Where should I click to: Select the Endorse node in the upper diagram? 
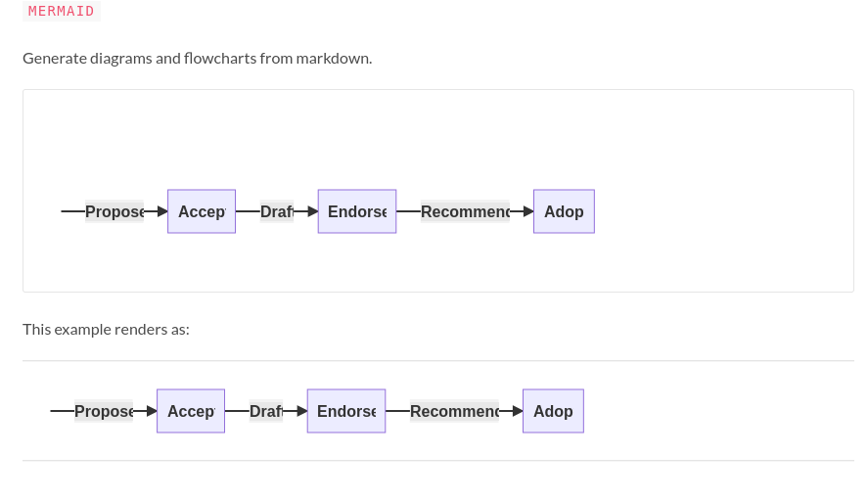point(357,211)
